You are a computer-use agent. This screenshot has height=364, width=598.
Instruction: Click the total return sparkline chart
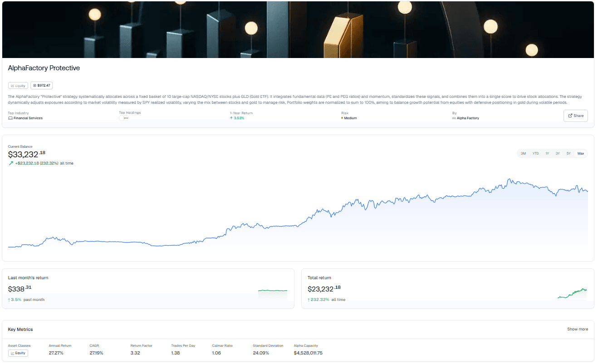click(x=572, y=293)
